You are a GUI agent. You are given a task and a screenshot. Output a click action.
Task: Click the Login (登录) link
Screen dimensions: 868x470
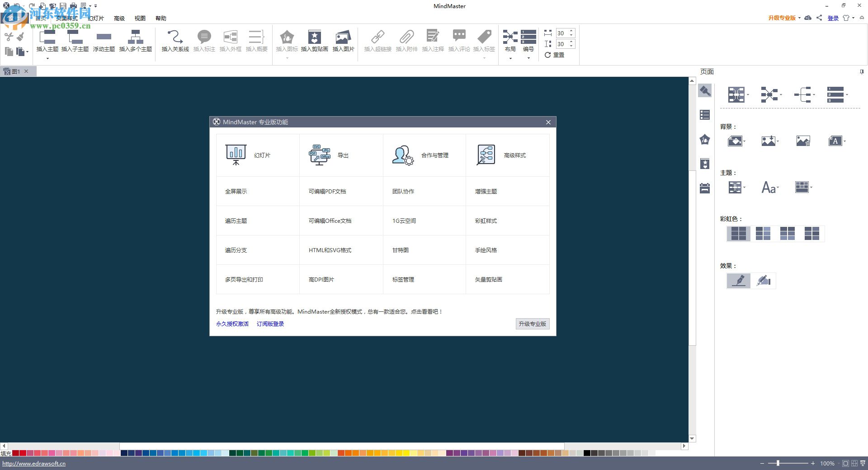[x=833, y=18]
